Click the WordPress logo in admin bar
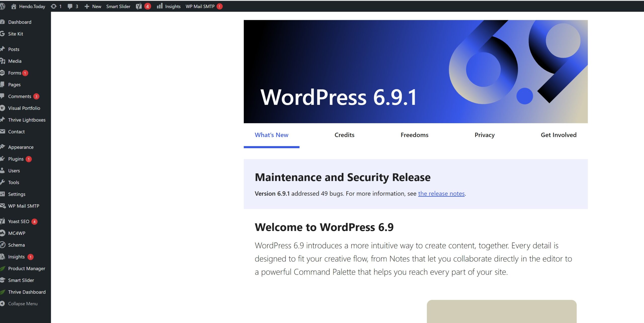 click(3, 6)
